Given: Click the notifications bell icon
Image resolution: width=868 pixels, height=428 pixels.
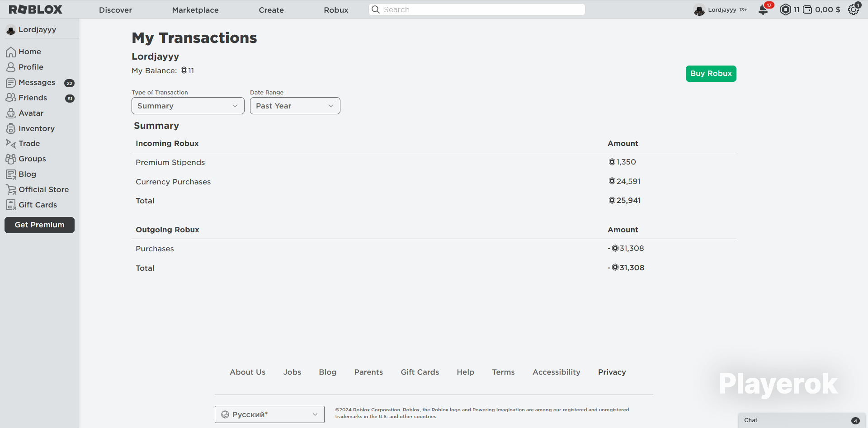Looking at the screenshot, I should 764,10.
